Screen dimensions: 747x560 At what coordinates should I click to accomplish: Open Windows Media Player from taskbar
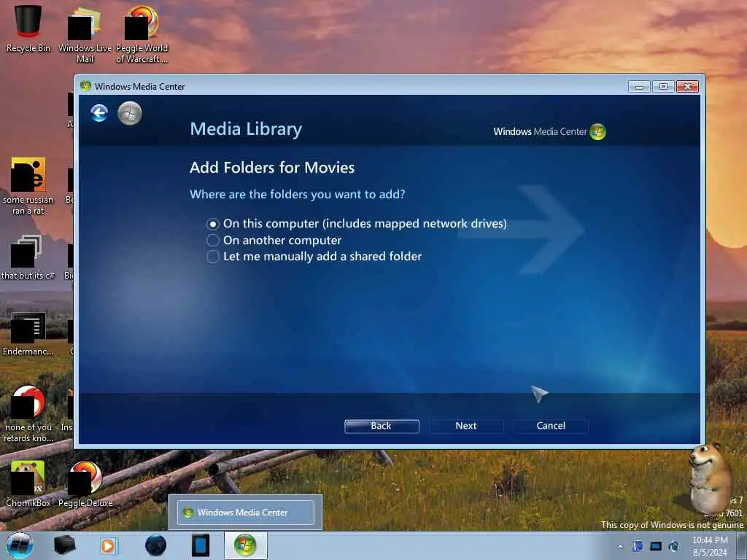coord(109,545)
